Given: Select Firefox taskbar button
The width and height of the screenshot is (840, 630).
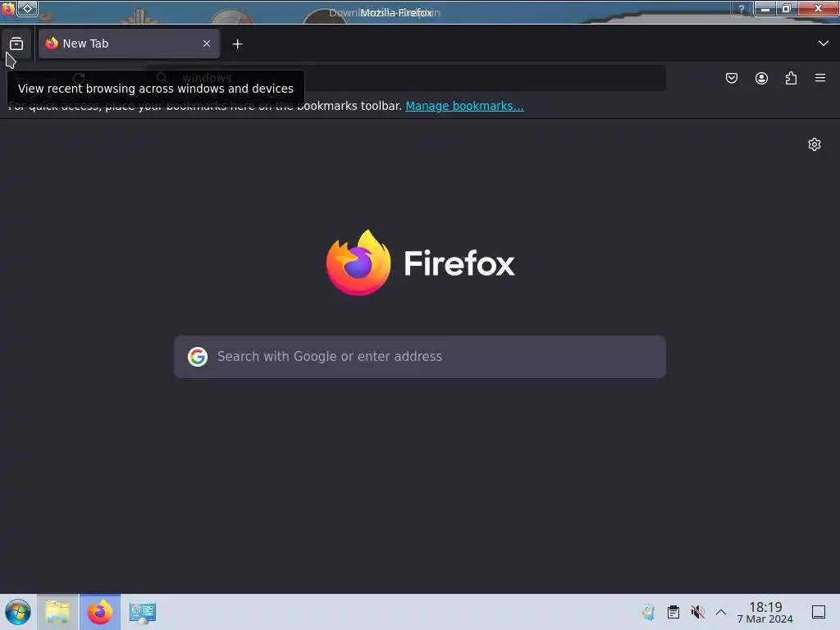Looking at the screenshot, I should click(100, 612).
